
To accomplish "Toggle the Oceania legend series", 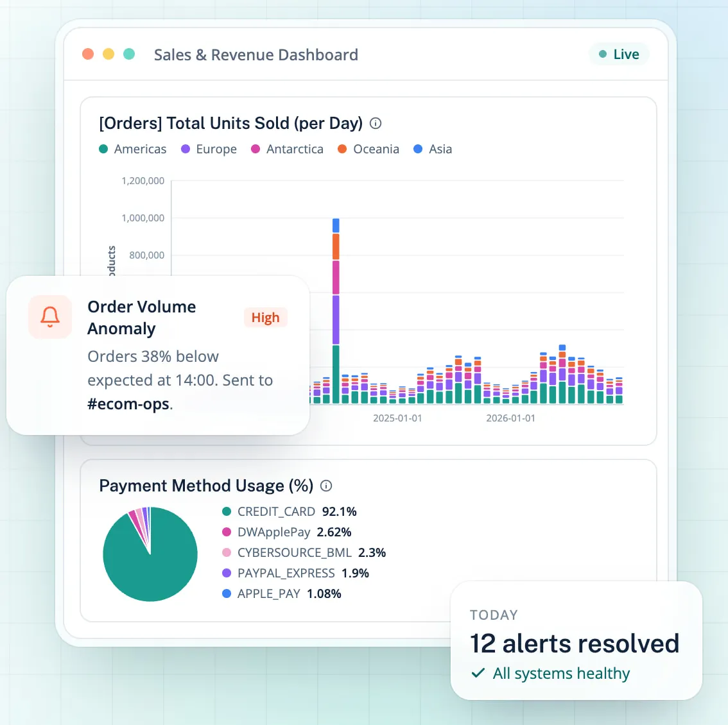I will pyautogui.click(x=368, y=149).
